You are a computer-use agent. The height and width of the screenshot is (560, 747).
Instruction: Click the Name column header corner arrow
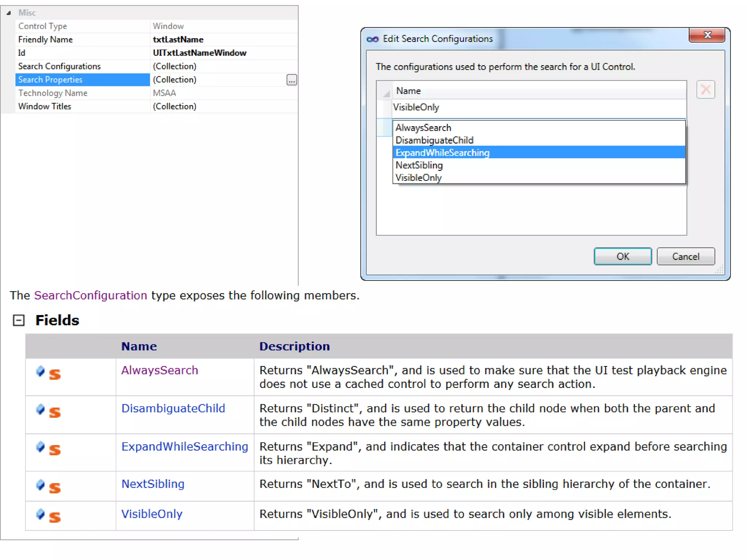[x=386, y=93]
